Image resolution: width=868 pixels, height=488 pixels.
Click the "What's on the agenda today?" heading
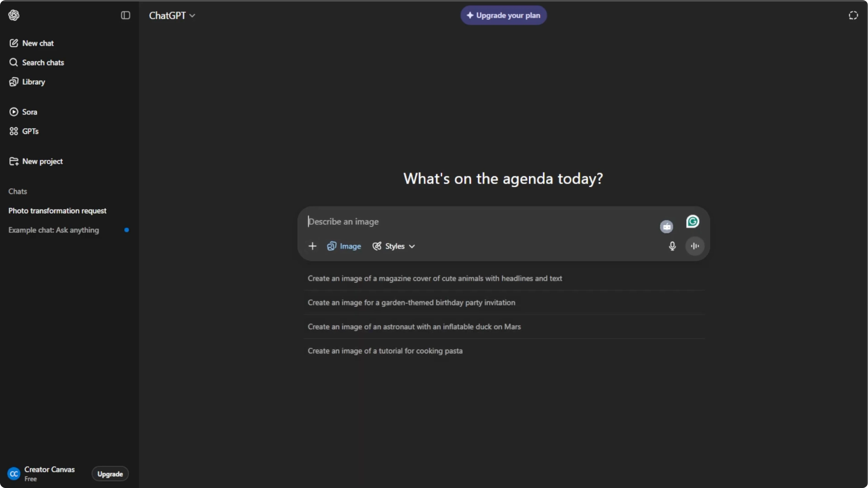click(x=503, y=178)
